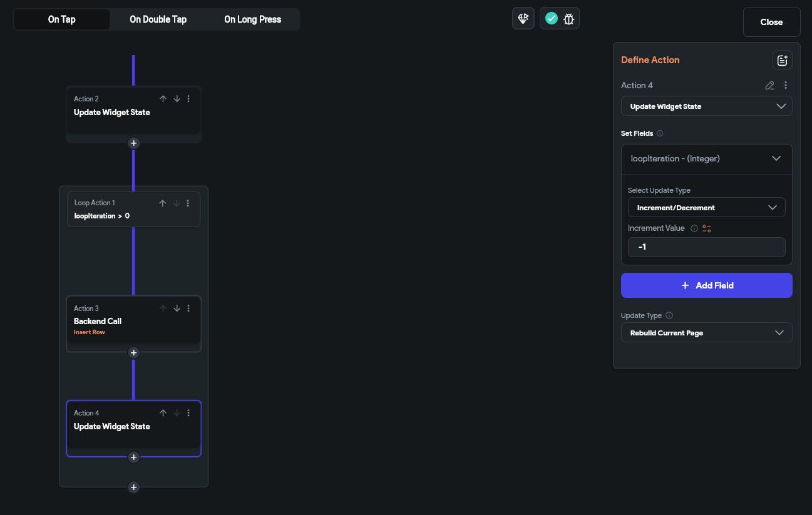Open the bug debug icon
Image resolution: width=812 pixels, height=515 pixels.
(568, 19)
